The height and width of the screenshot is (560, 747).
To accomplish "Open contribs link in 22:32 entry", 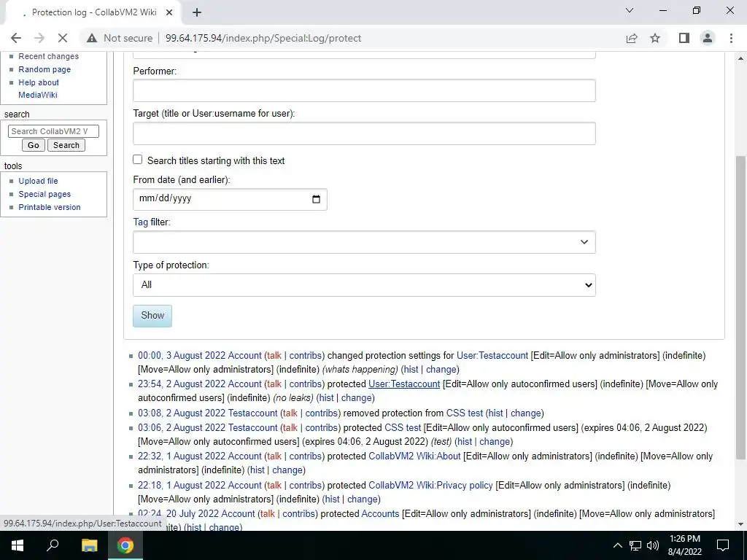I will click(306, 456).
